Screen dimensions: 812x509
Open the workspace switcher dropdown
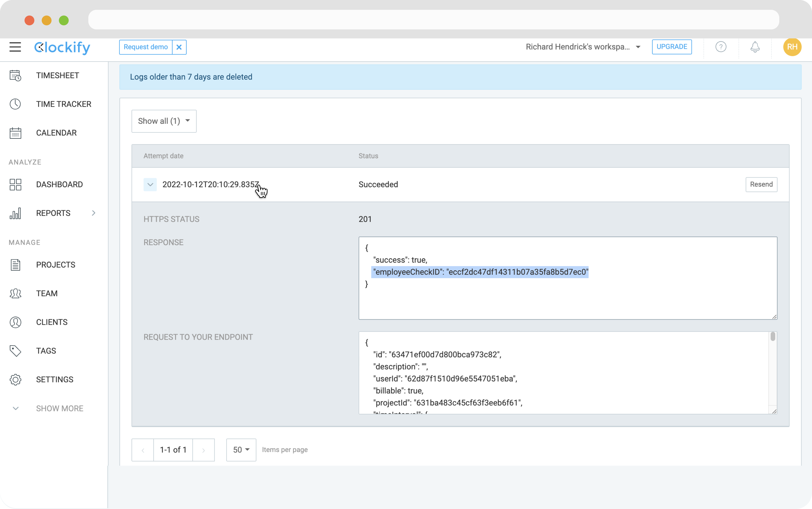click(583, 47)
